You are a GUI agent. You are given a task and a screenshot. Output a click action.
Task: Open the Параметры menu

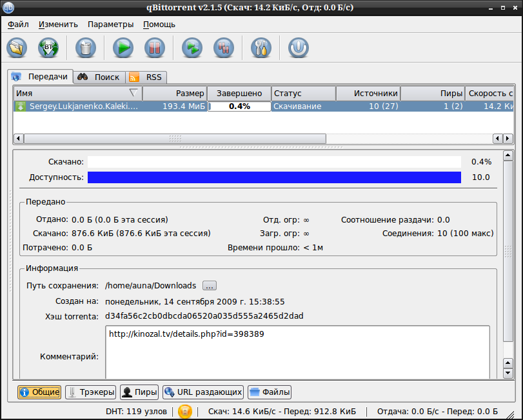110,25
